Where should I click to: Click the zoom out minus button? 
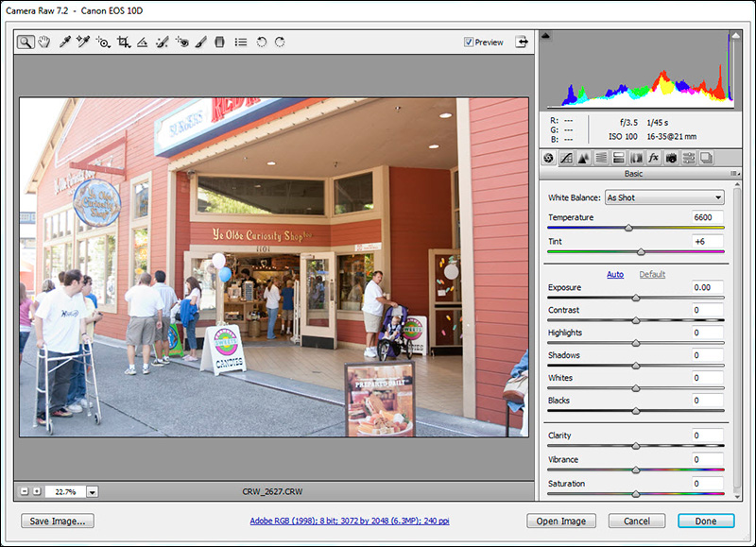[25, 491]
